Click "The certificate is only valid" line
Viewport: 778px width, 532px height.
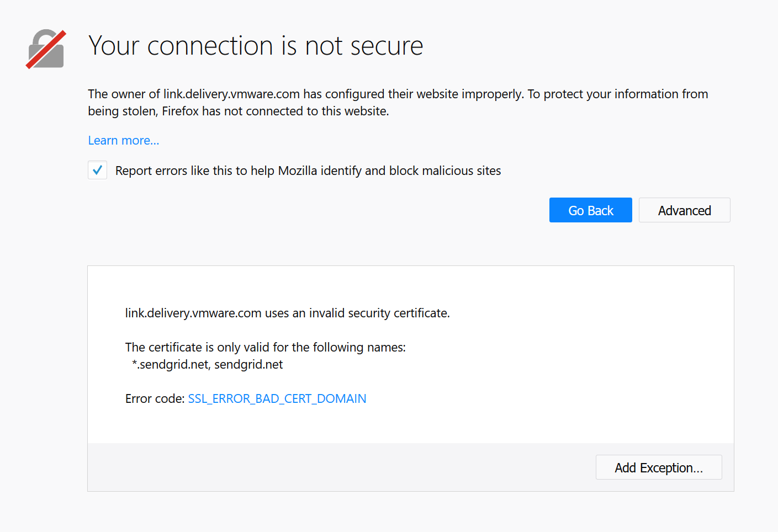[265, 348]
